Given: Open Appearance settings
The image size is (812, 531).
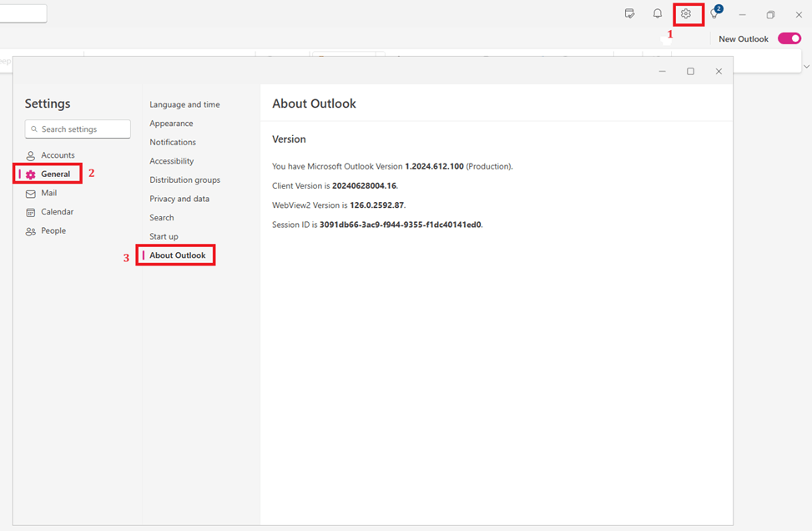Looking at the screenshot, I should pyautogui.click(x=171, y=124).
